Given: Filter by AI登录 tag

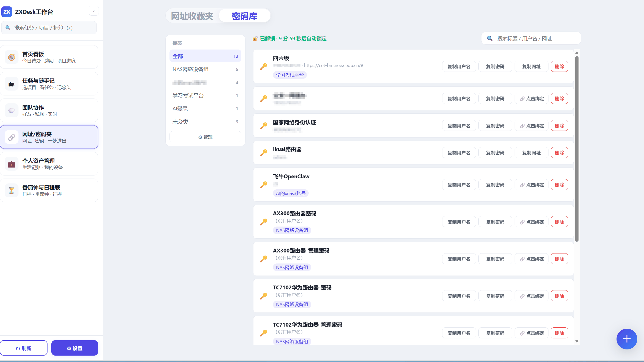Looking at the screenshot, I should [205, 109].
